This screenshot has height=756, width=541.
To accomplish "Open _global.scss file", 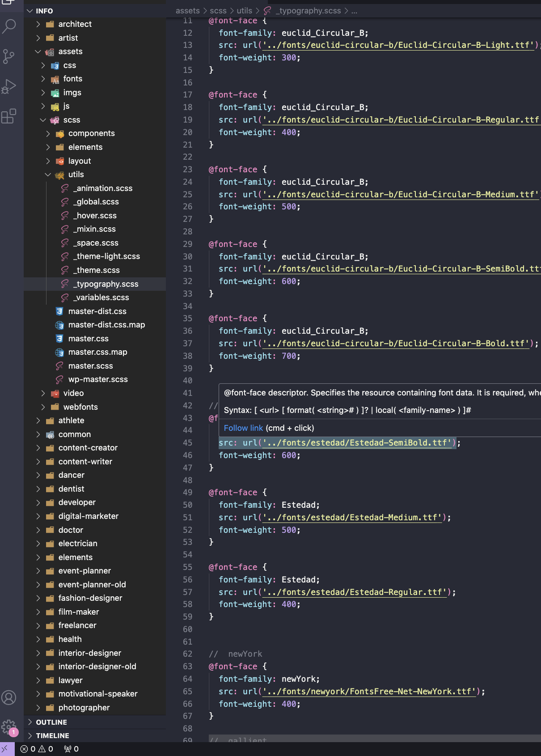I will 96,202.
